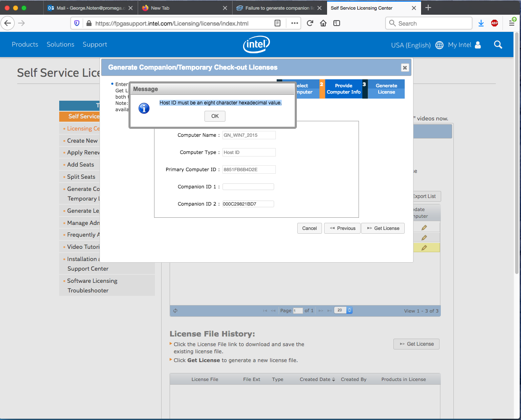Reload the page with refresh icon

coord(310,23)
